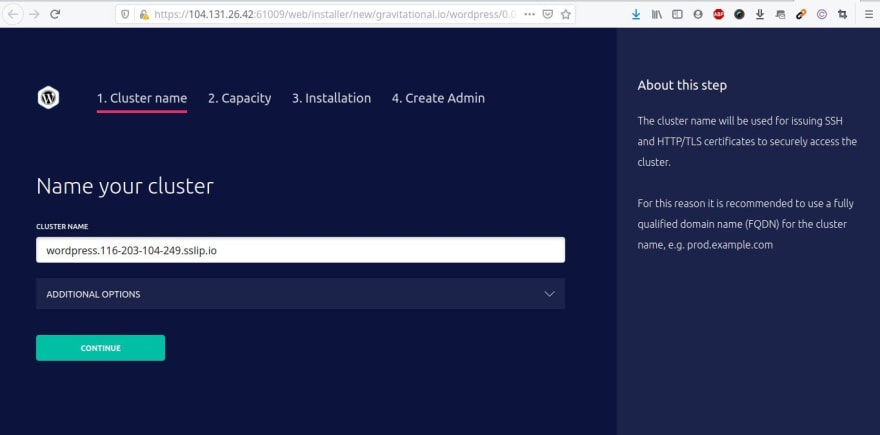Select the 4. Create Admin step

[438, 98]
